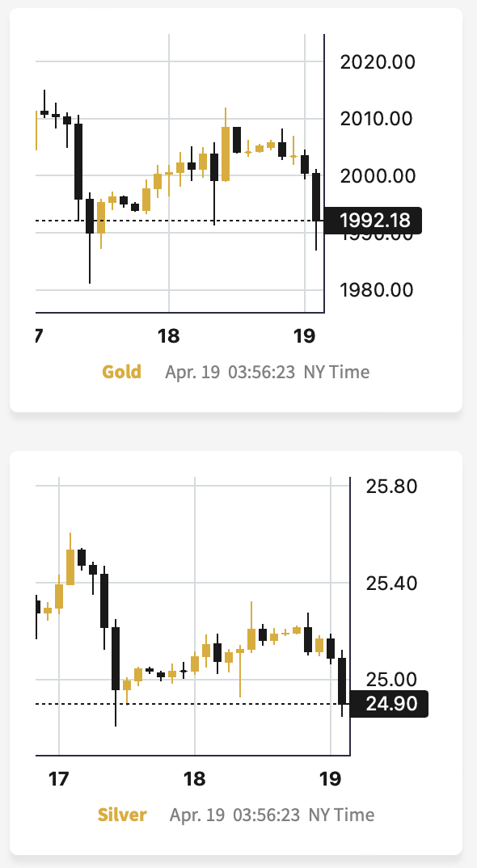Select the 17 date label on silver chart

(x=59, y=779)
